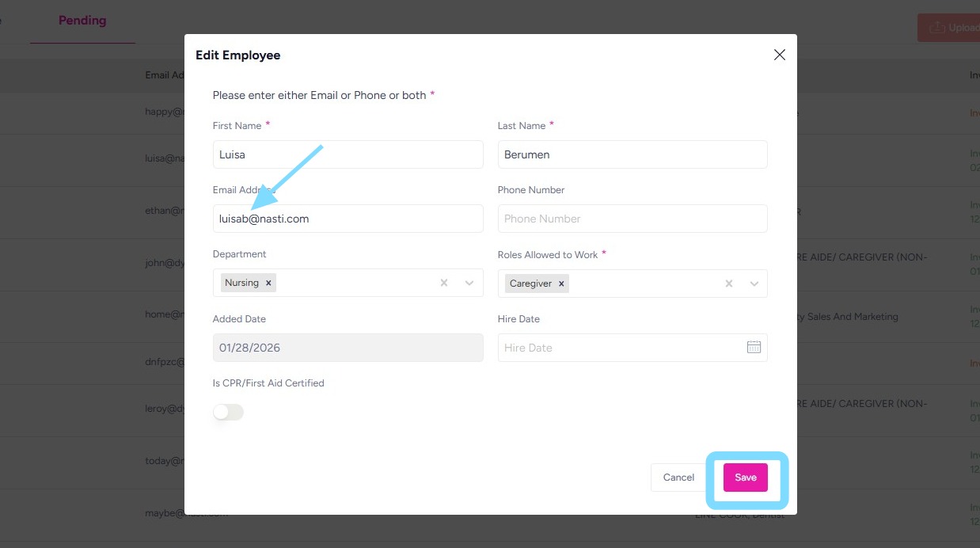Image resolution: width=980 pixels, height=548 pixels.
Task: Expand the Roles Allowed to Work dropdown
Action: click(754, 284)
